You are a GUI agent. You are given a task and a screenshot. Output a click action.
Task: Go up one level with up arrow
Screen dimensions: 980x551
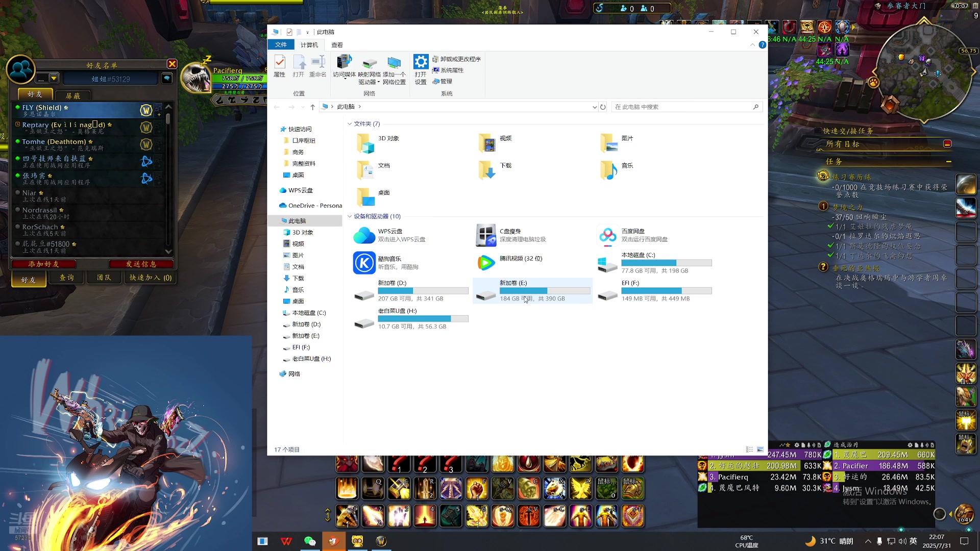[312, 107]
